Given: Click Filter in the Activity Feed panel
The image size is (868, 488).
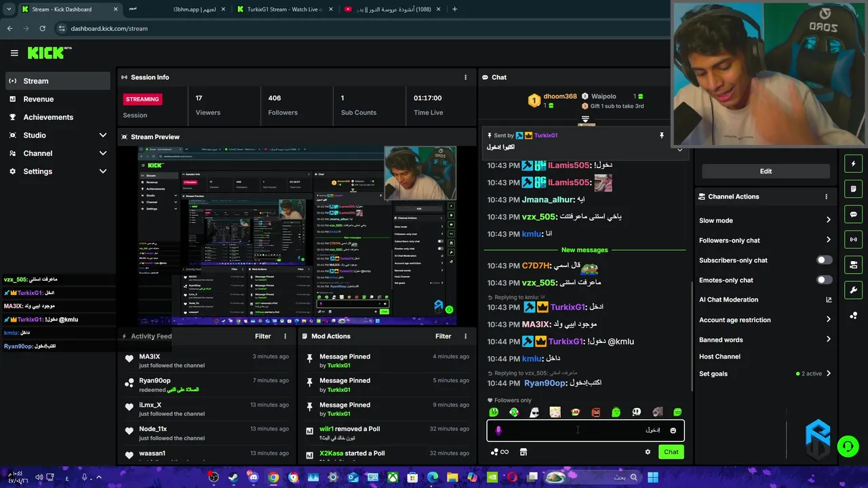Looking at the screenshot, I should coord(262,336).
